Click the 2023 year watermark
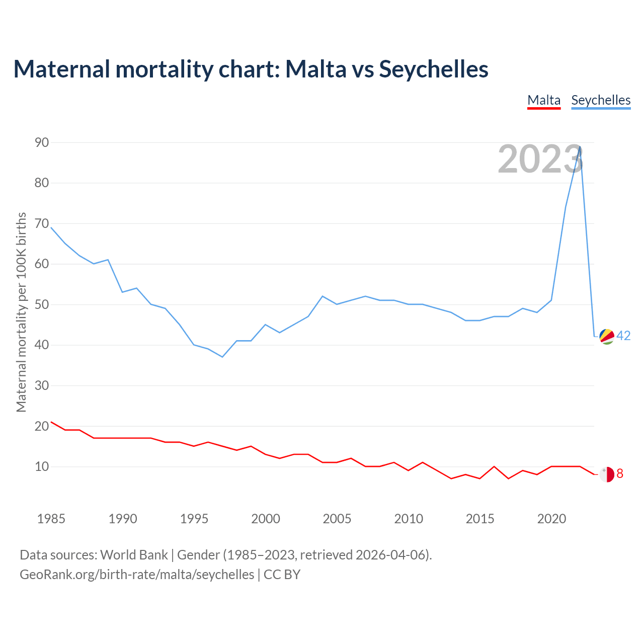The height and width of the screenshot is (644, 644). pyautogui.click(x=540, y=159)
